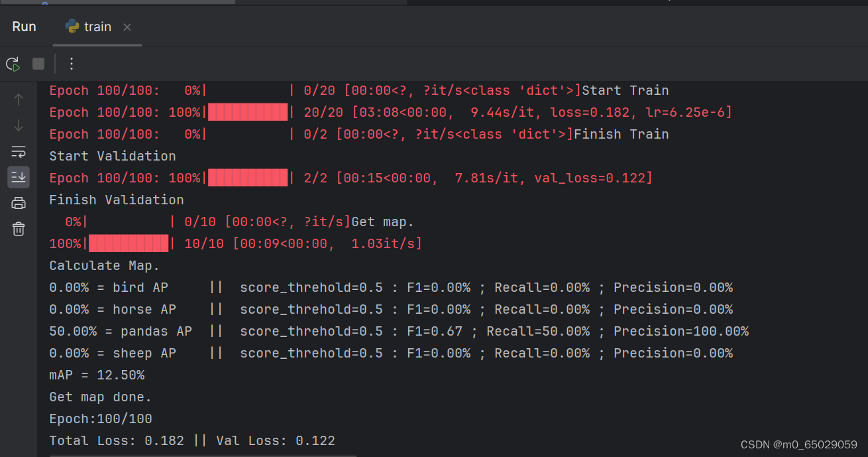Click the Down the Stack Trace arrow
This screenshot has height=457, width=868.
click(x=19, y=125)
